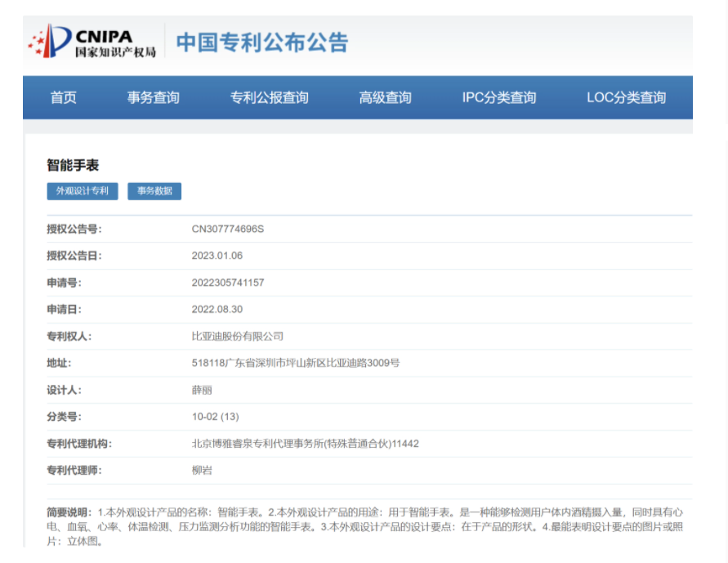Click the publication number CN307774696S
Screen dimensions: 728x563
click(227, 229)
